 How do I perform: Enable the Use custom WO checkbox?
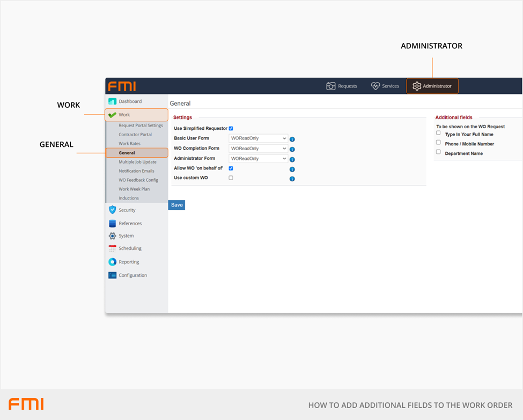231,178
